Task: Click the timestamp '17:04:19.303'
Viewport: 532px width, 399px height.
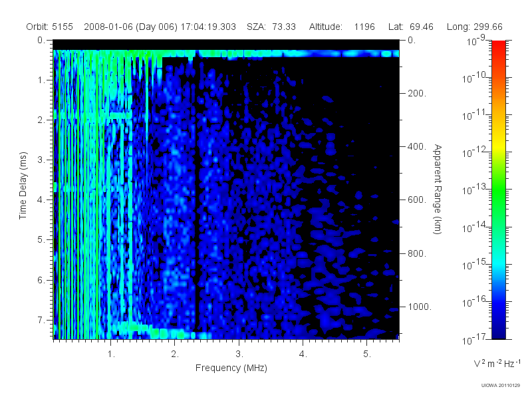Action: [208, 27]
